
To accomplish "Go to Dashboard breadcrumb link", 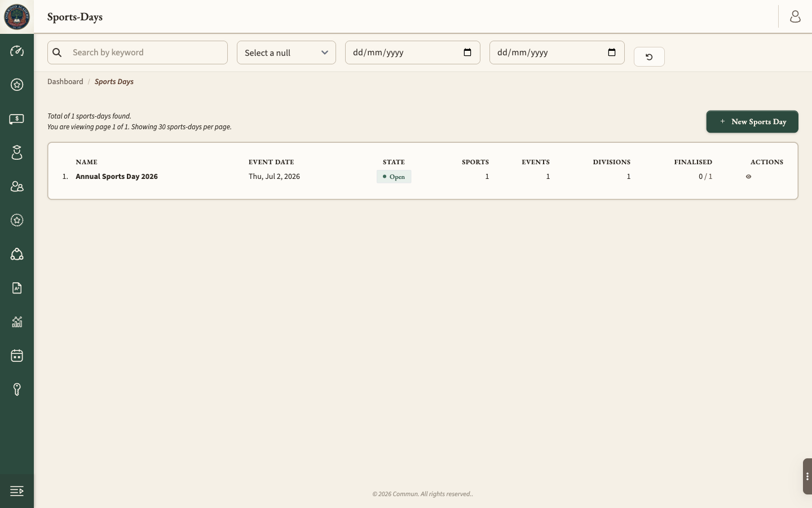I will point(65,81).
